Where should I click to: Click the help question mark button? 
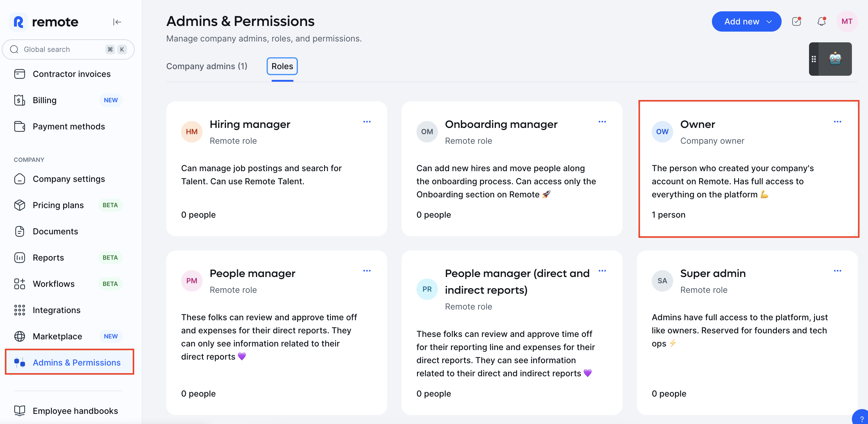pyautogui.click(x=861, y=418)
